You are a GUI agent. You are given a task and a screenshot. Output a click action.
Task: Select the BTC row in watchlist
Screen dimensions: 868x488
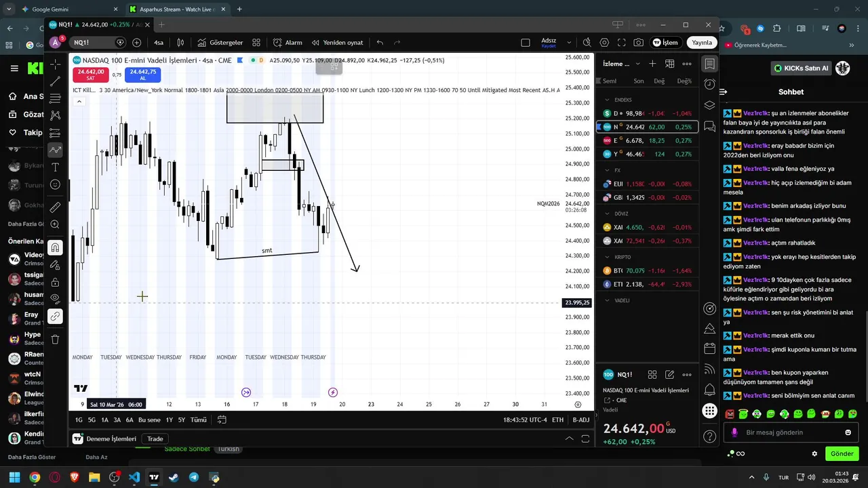(x=648, y=270)
